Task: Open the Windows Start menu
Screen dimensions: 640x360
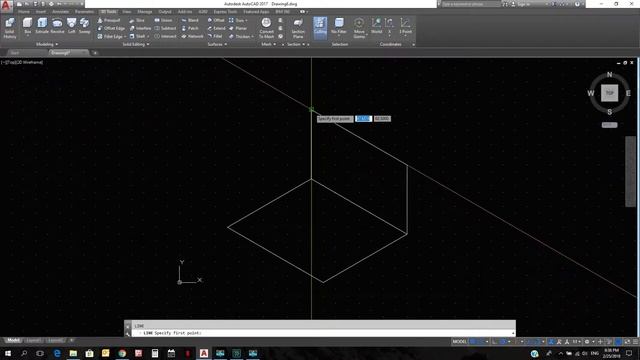Action: 7,353
